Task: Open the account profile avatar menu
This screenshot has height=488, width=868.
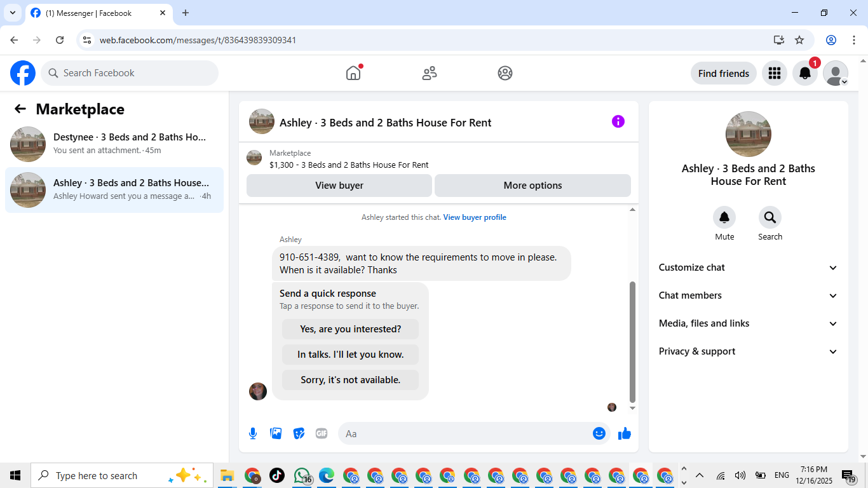Action: coord(836,73)
